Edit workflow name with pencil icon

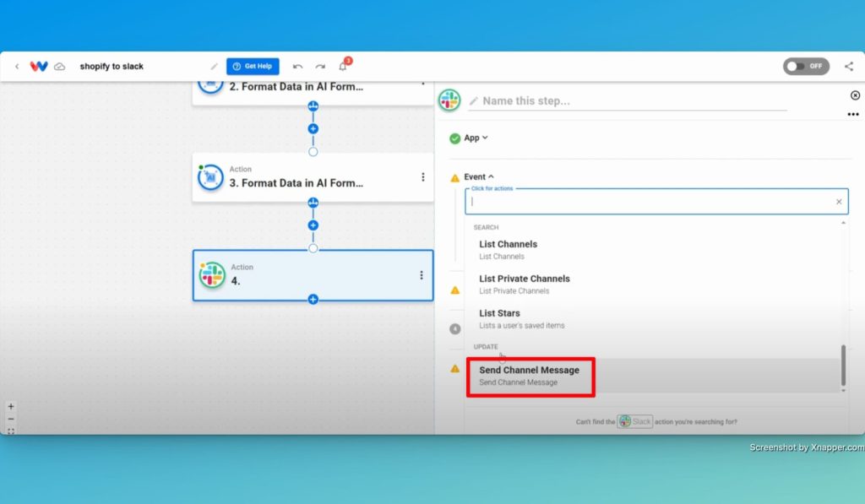(214, 66)
